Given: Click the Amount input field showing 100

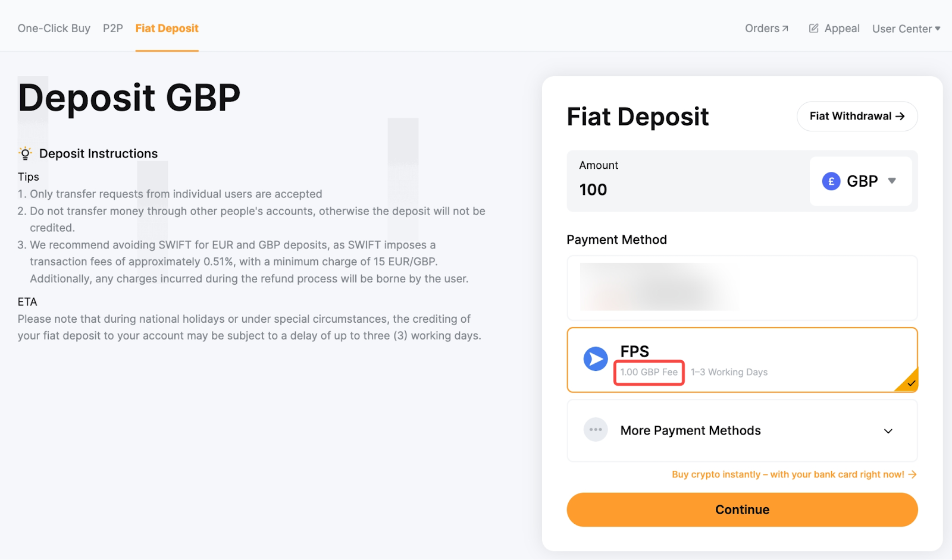Looking at the screenshot, I should (684, 190).
